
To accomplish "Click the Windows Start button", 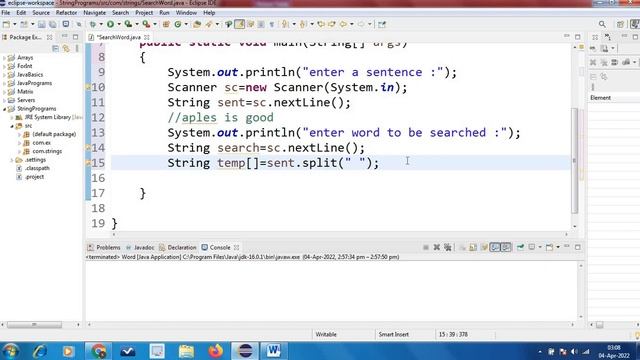I will 11,351.
